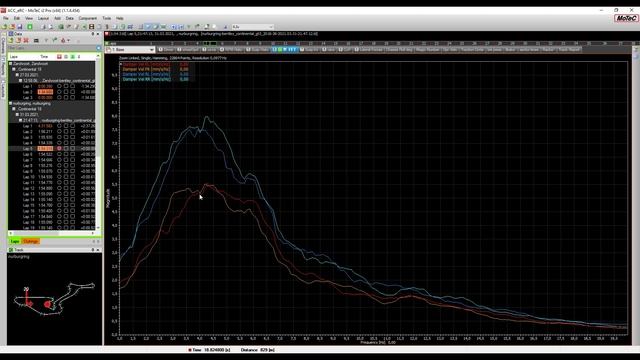Toggle second overlay box for nurburgring Lap 12
This screenshot has height=360, width=640.
[73, 189]
